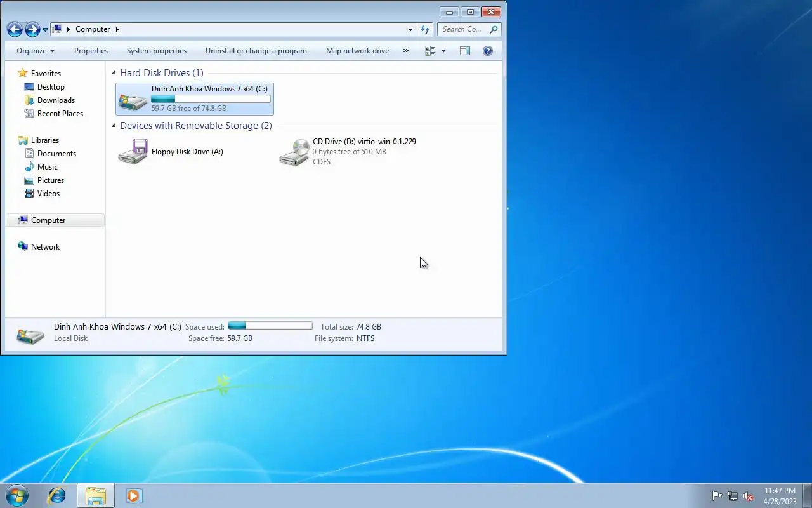Image resolution: width=812 pixels, height=508 pixels.
Task: Click Show desktop button at taskbar end
Action: pyautogui.click(x=807, y=495)
